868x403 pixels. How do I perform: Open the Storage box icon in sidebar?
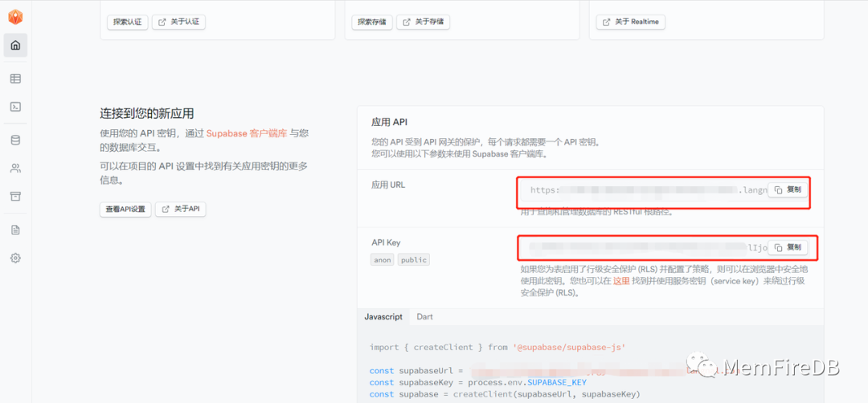[15, 196]
